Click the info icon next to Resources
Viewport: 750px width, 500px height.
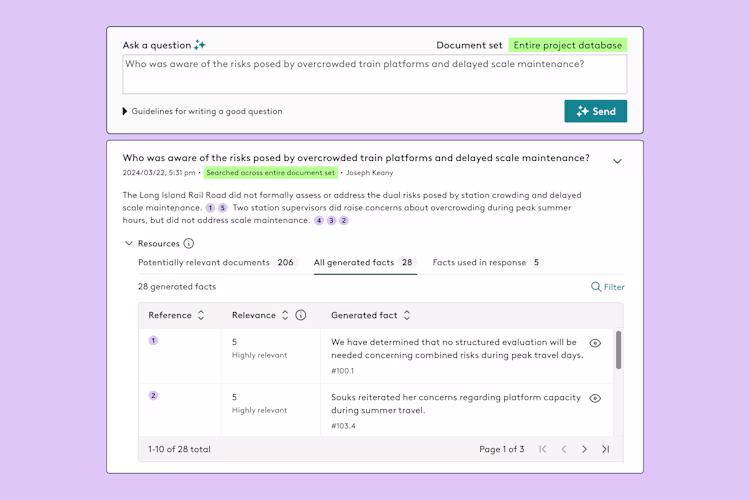pos(189,243)
